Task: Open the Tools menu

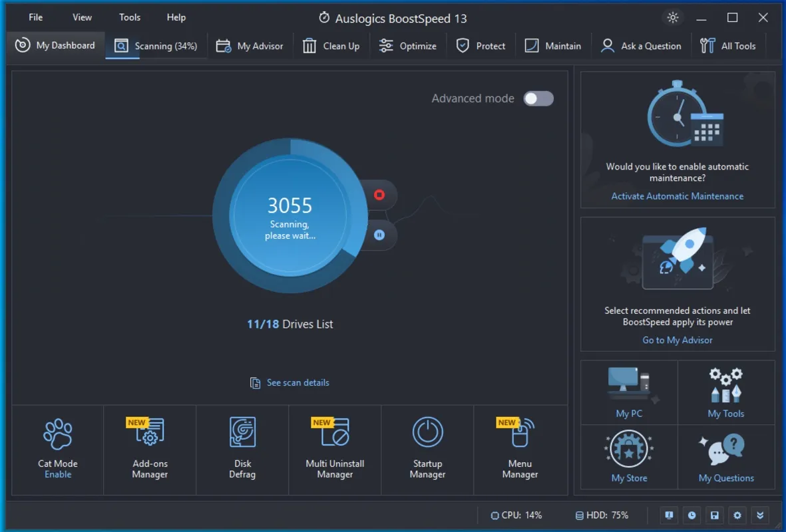Action: [x=130, y=17]
